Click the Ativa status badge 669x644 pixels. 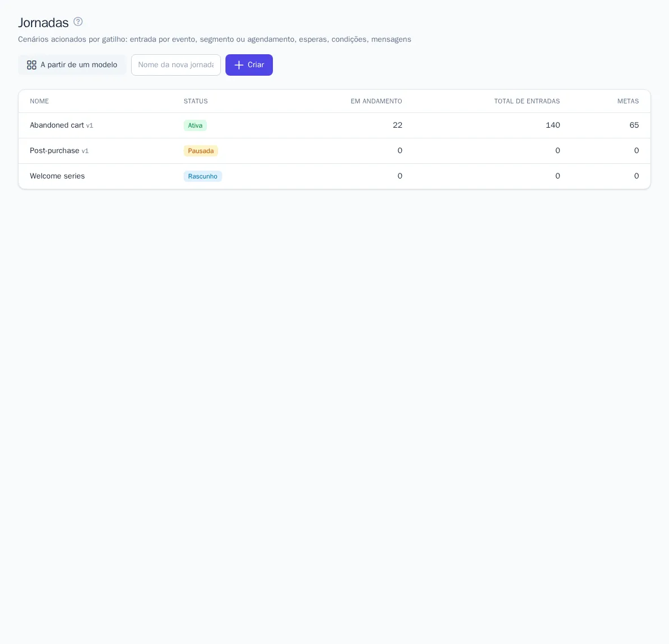click(x=195, y=125)
